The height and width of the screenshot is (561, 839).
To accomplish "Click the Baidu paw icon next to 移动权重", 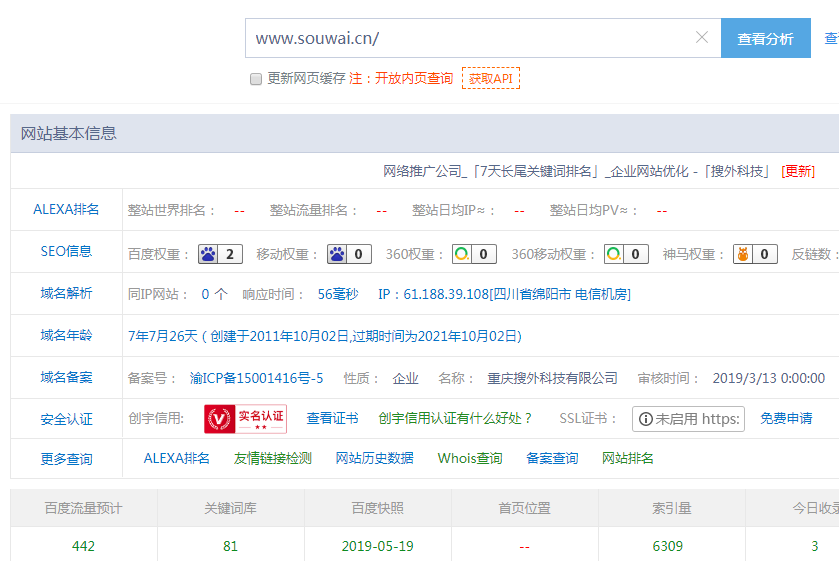I will point(337,254).
